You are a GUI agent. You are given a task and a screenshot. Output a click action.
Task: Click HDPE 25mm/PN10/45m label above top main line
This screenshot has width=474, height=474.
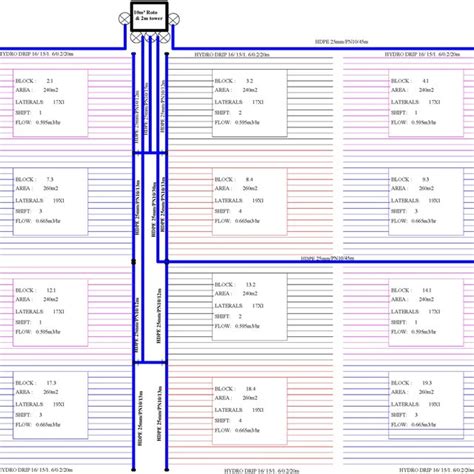(342, 42)
